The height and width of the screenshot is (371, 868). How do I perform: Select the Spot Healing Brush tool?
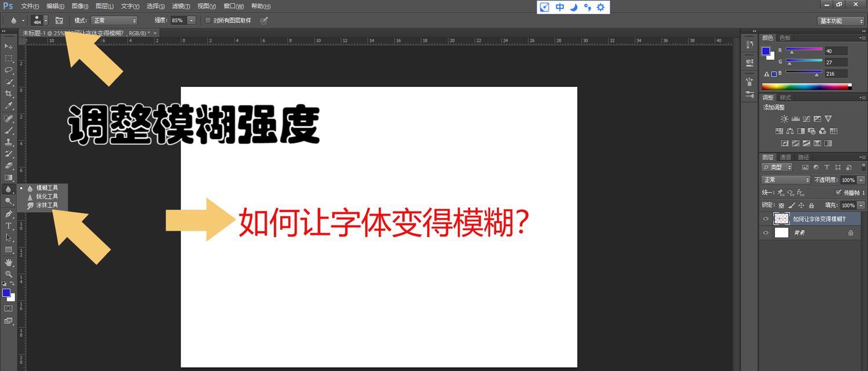click(x=9, y=118)
